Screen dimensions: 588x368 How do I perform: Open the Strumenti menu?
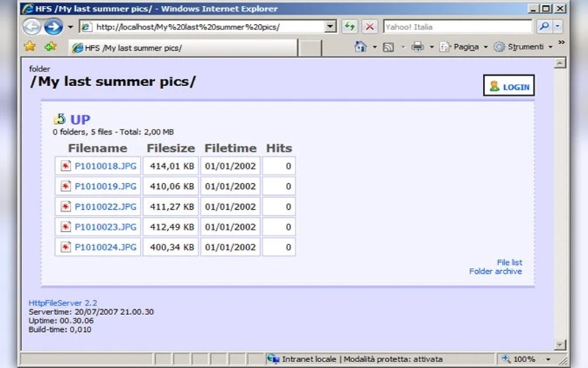[523, 47]
